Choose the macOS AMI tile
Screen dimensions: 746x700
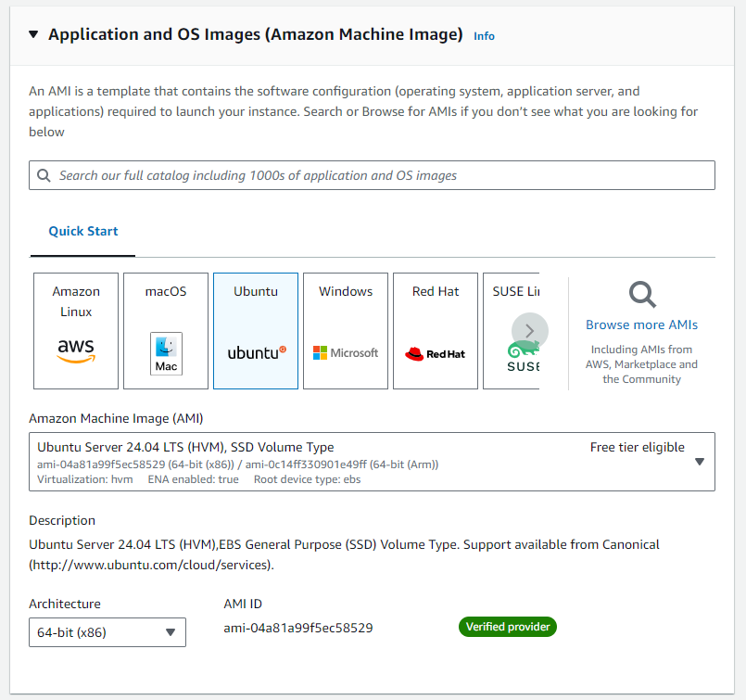tap(166, 331)
